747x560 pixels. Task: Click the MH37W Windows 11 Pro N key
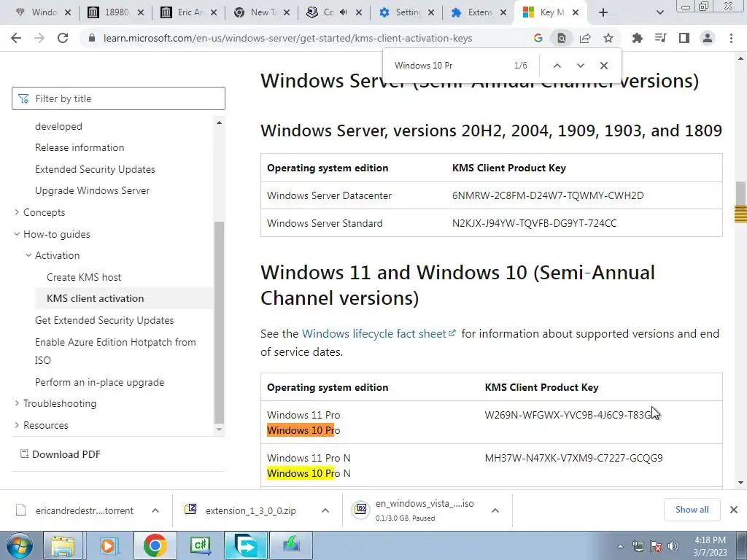(x=573, y=458)
